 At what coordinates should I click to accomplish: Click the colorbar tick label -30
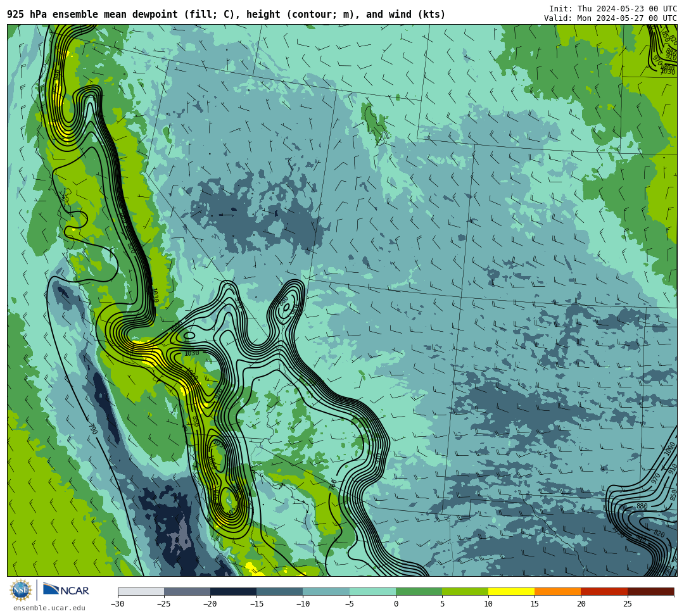point(118,604)
